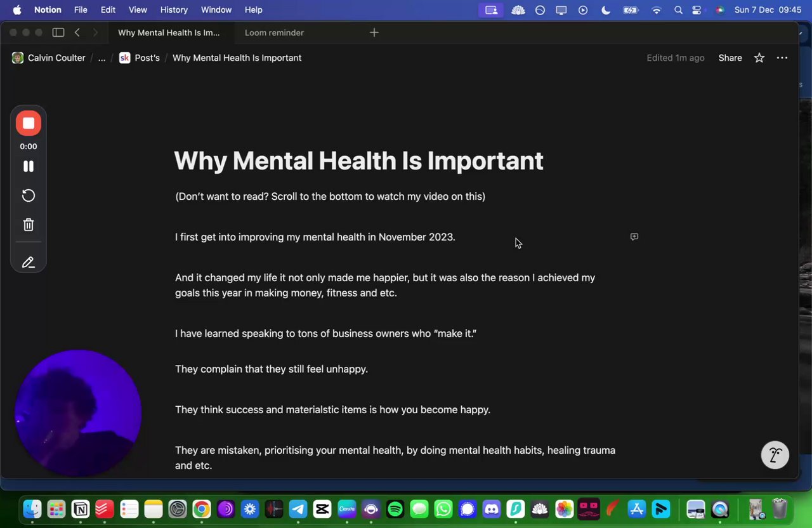Open the Wi-Fi menu
This screenshot has height=528, width=812.
[657, 10]
